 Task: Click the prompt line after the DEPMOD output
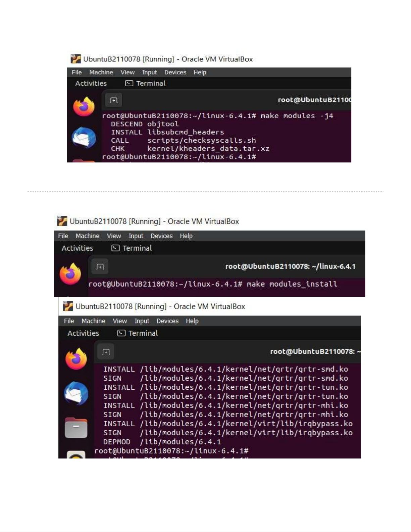pyautogui.click(x=171, y=451)
